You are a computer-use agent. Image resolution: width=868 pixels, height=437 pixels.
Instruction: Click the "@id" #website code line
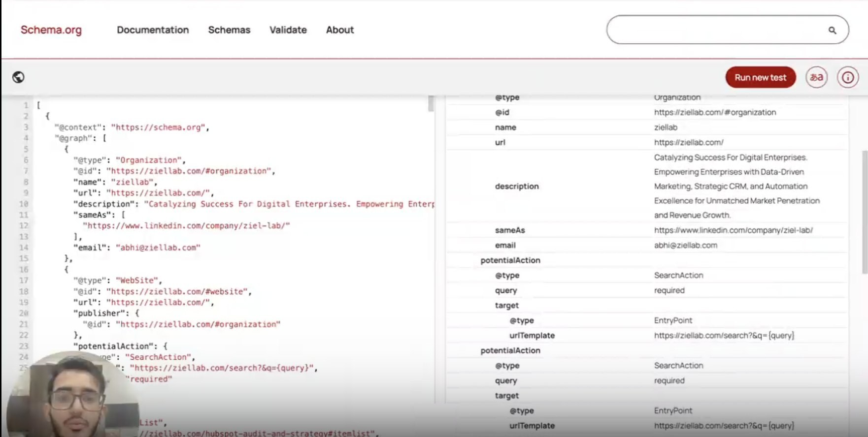coord(163,291)
